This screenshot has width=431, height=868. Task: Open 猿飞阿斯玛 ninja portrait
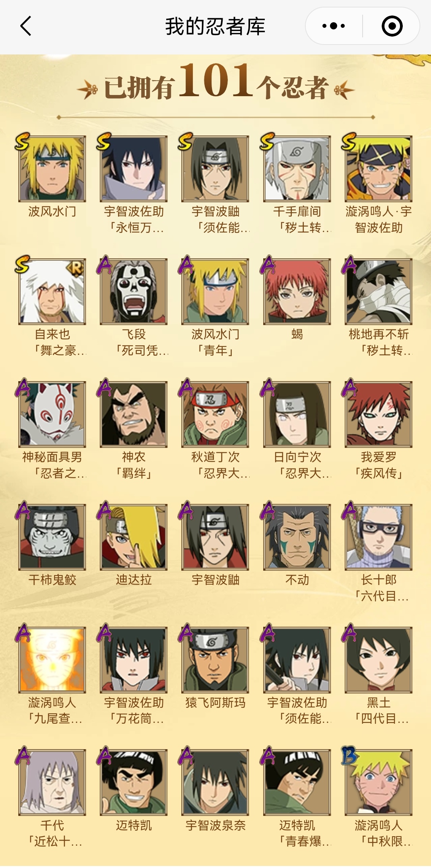(215, 660)
